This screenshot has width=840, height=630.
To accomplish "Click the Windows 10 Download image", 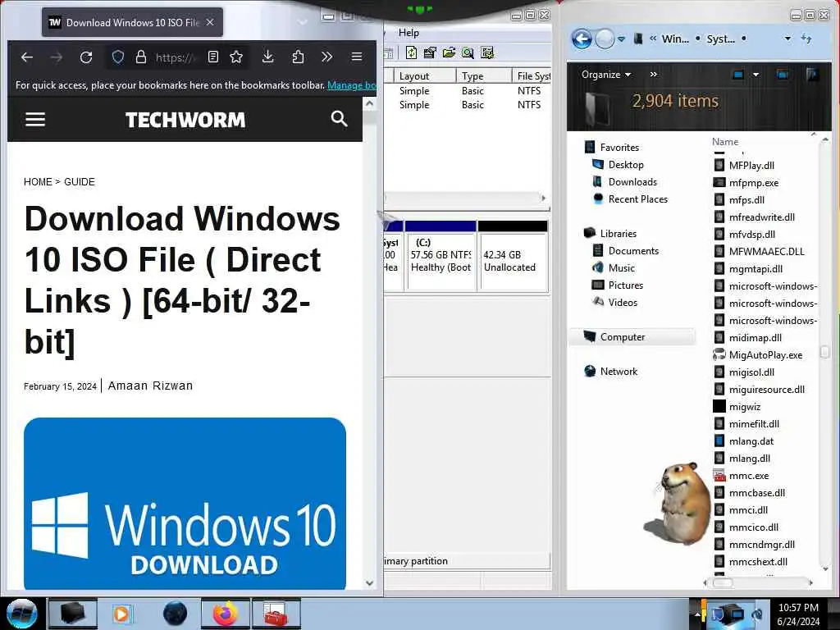I will click(x=185, y=504).
